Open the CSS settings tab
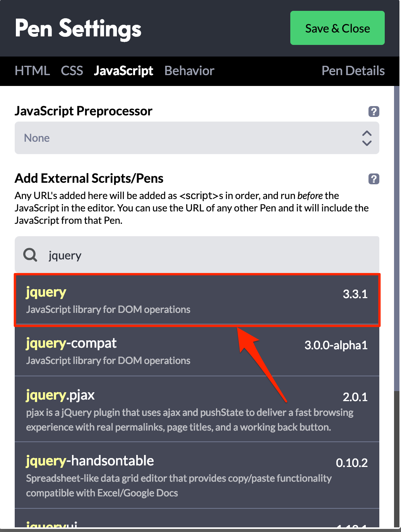 point(72,71)
